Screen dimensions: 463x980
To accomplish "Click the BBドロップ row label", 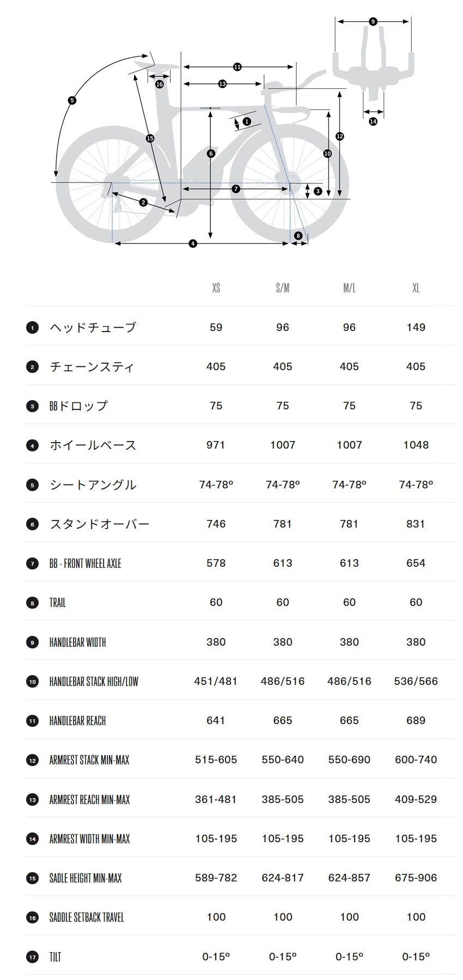I will [78, 406].
